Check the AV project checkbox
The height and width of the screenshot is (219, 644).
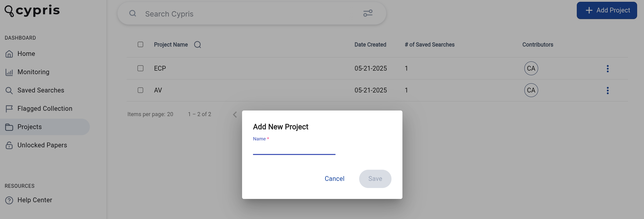pos(141,90)
